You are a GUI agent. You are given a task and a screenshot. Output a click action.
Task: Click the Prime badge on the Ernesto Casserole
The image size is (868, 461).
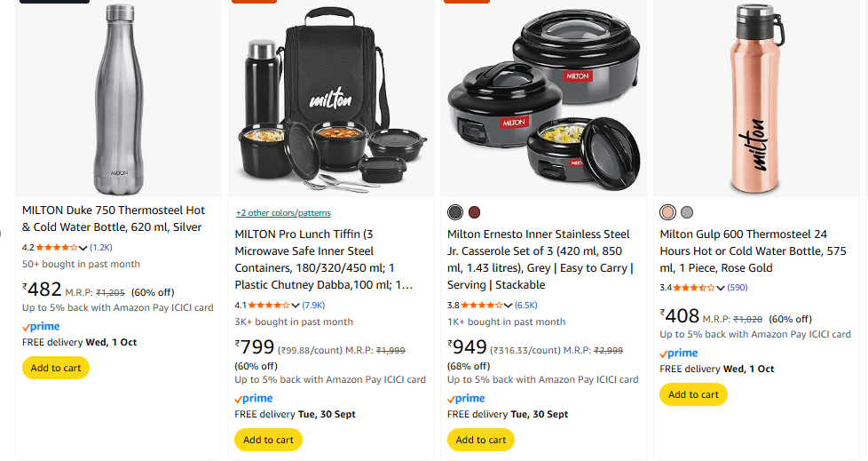[466, 399]
